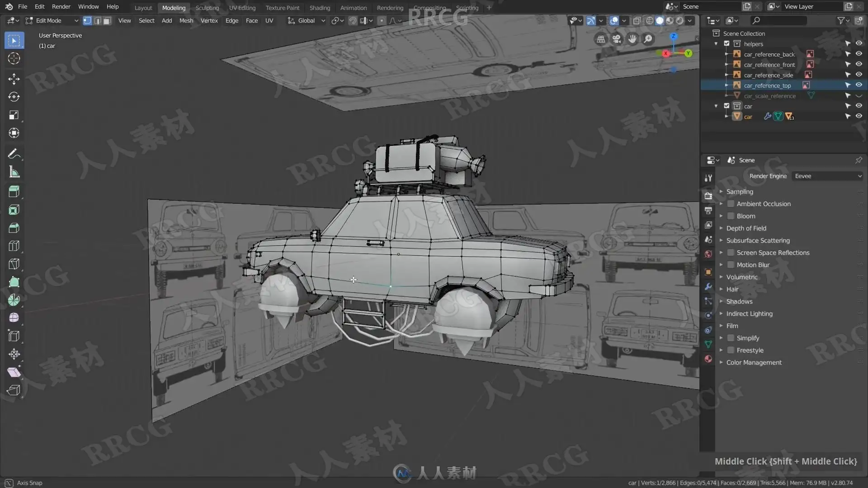Viewport: 868px width, 488px height.
Task: Choose the Scale tool
Action: (x=14, y=115)
